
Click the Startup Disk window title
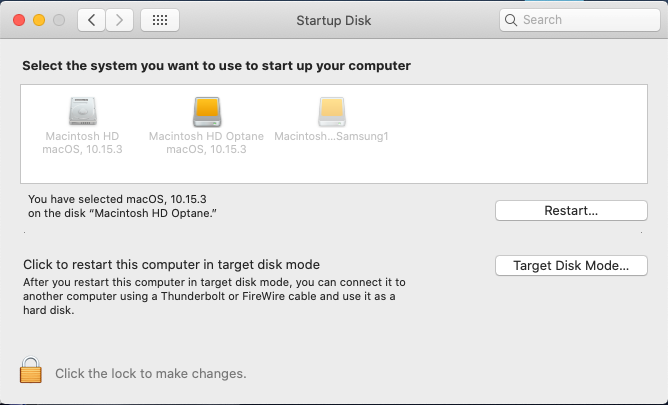click(334, 20)
